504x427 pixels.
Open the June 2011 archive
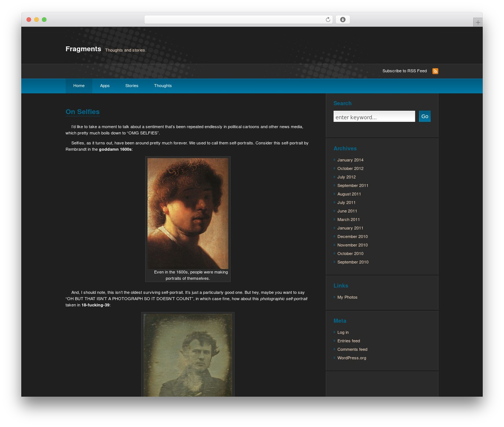click(347, 211)
